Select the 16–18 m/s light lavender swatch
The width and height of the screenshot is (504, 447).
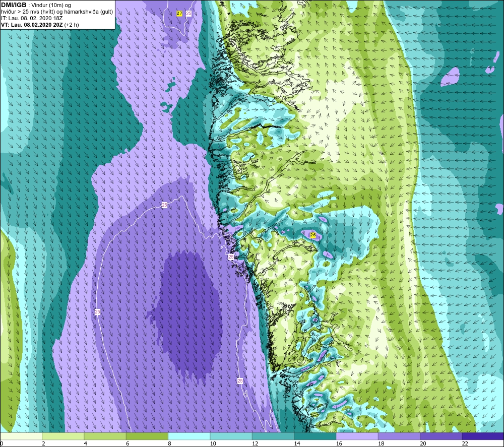point(357,436)
